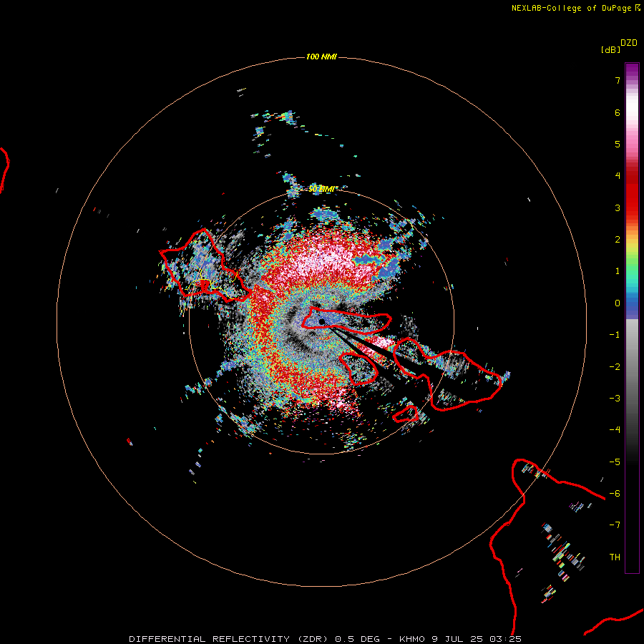Click the positive 2 scale value
This screenshot has width=644, height=644.
(x=618, y=240)
